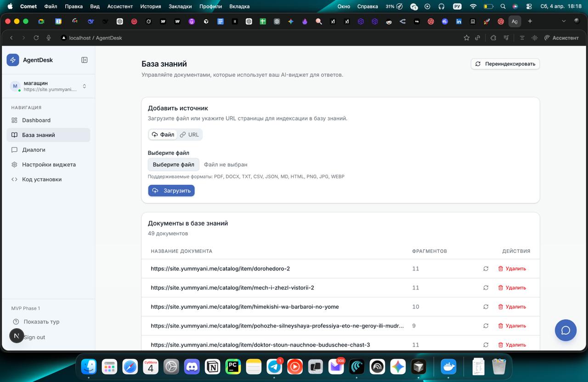This screenshot has width=588, height=382.
Task: Open the chat widget bubble
Action: (565, 330)
